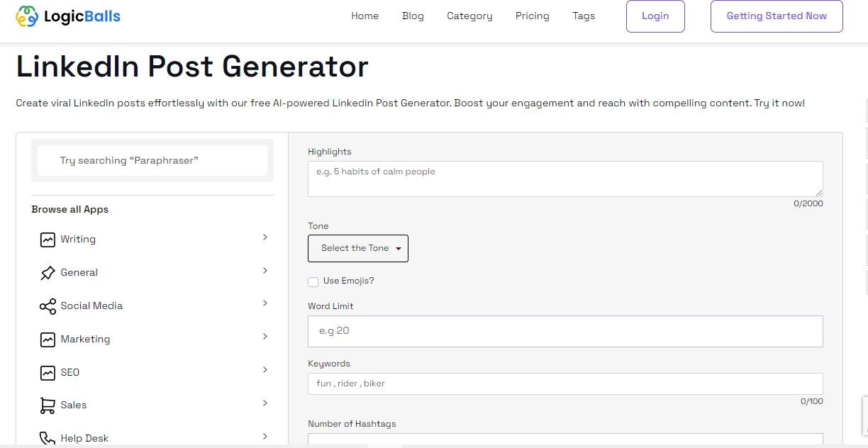868x448 pixels.
Task: Open the Select the Tone dropdown
Action: point(357,248)
